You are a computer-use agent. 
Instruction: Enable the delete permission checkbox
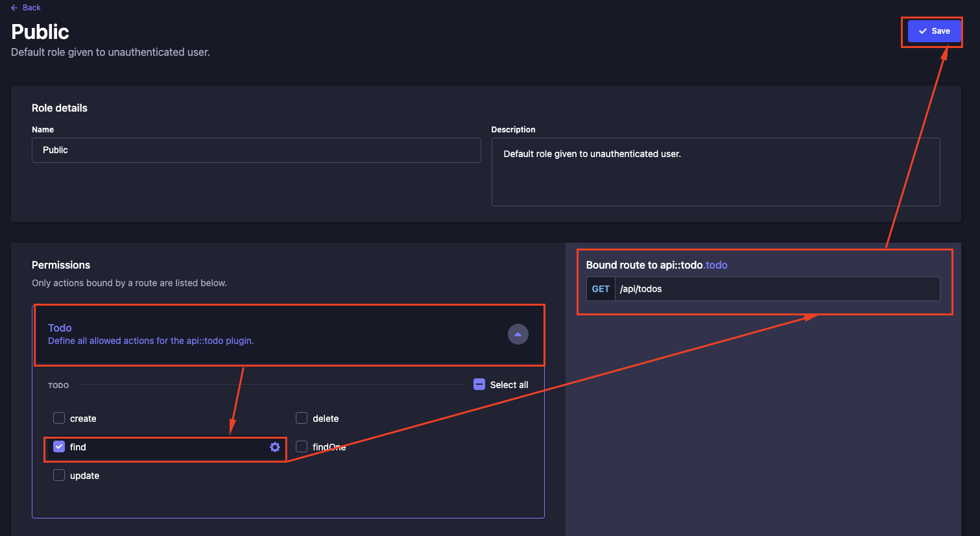click(302, 418)
